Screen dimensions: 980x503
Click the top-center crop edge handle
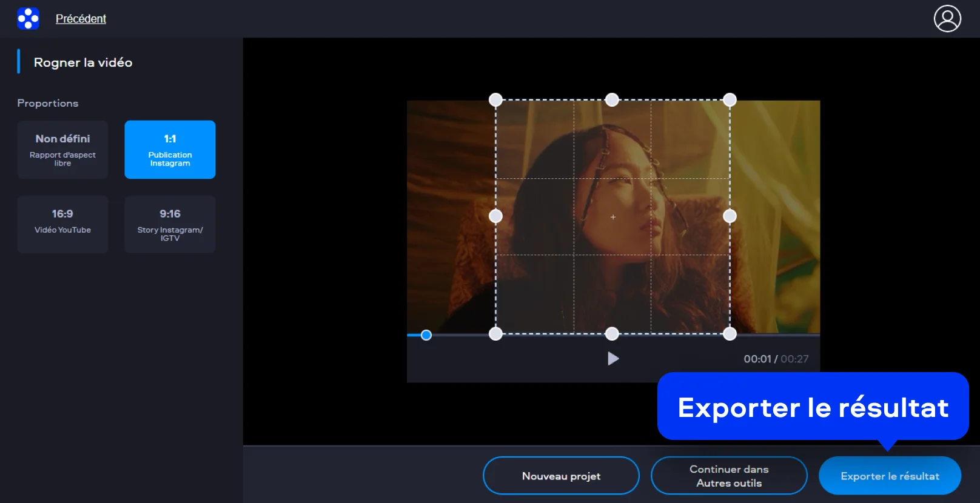[x=612, y=100]
